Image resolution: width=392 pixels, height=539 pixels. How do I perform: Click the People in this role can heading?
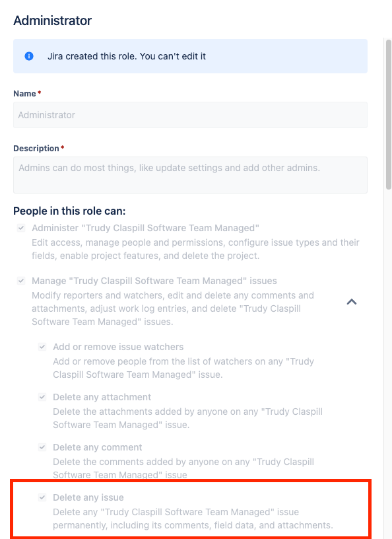[x=69, y=211]
